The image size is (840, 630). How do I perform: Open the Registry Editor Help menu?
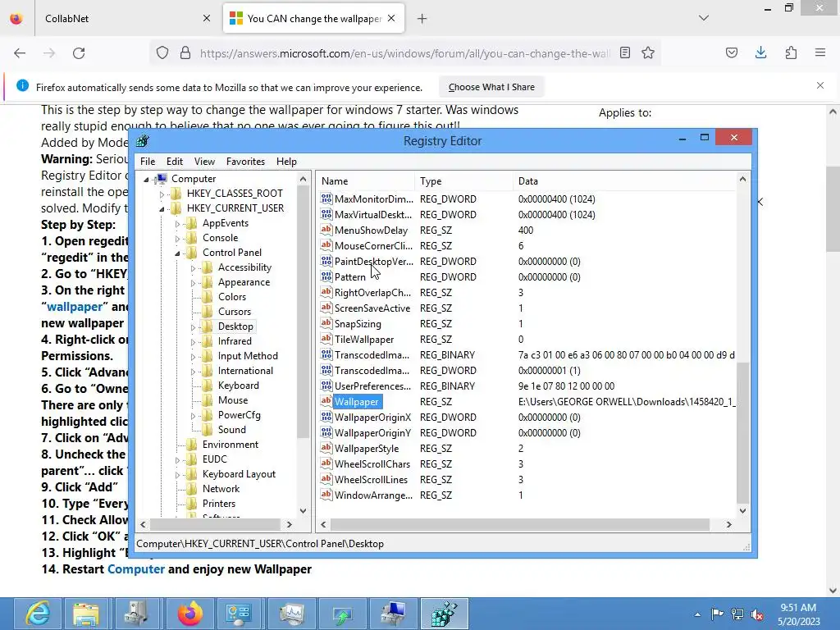286,162
